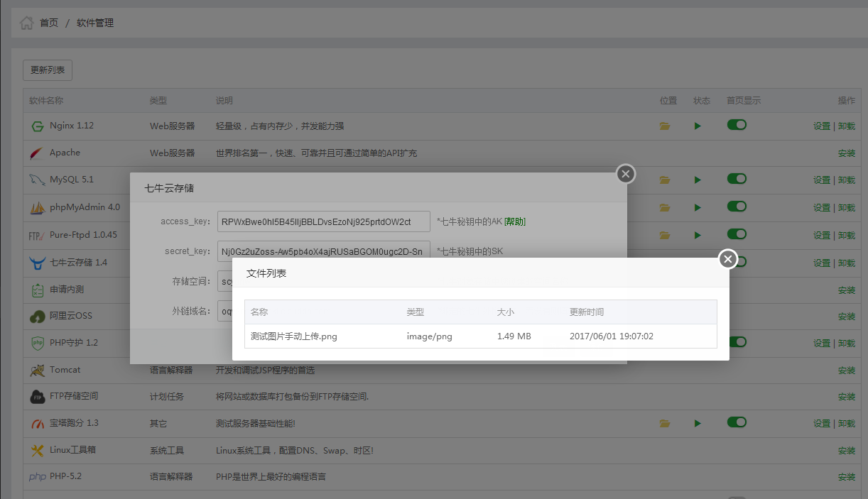Image resolution: width=868 pixels, height=499 pixels.
Task: Click 安装 for 阿里云OSS
Action: 847,317
